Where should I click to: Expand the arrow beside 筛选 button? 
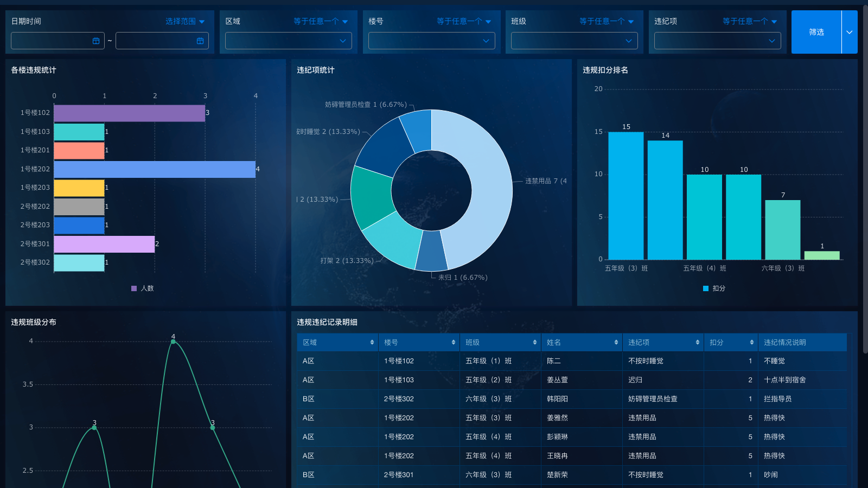850,32
